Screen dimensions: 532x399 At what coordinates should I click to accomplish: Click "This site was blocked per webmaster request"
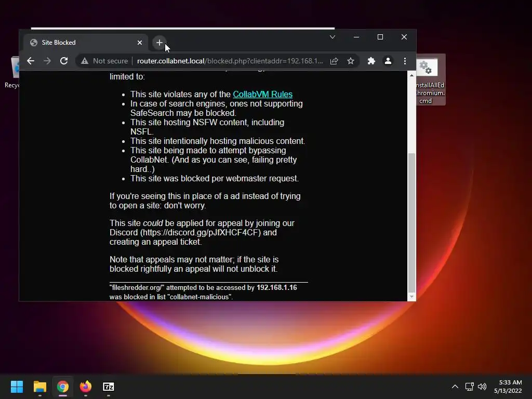tap(215, 179)
